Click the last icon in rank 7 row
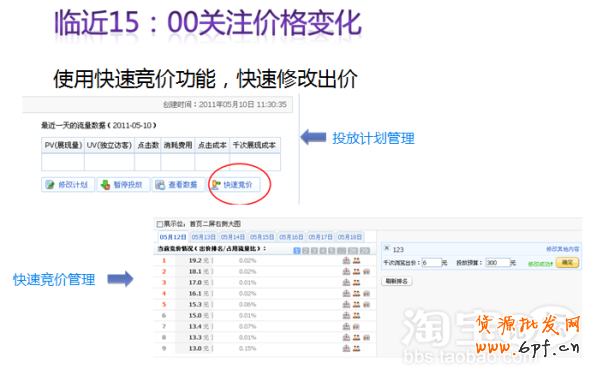Image resolution: width=590 pixels, height=369 pixels. tap(356, 326)
